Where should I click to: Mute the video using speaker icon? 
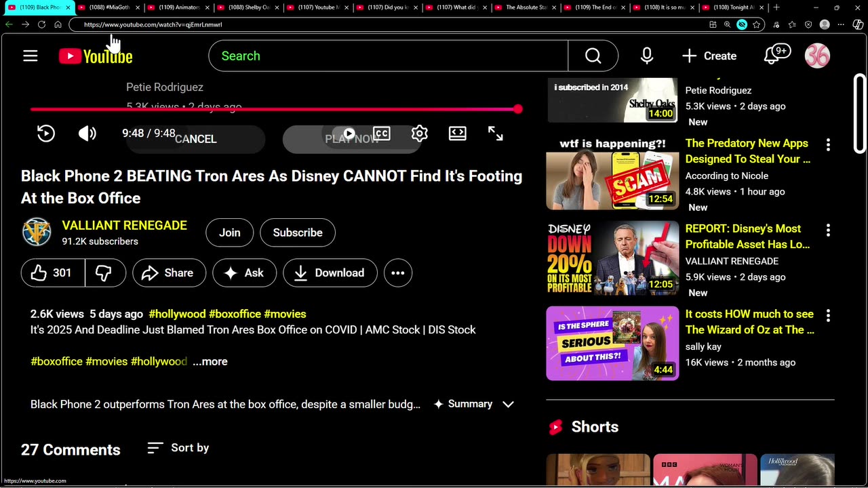(x=87, y=134)
